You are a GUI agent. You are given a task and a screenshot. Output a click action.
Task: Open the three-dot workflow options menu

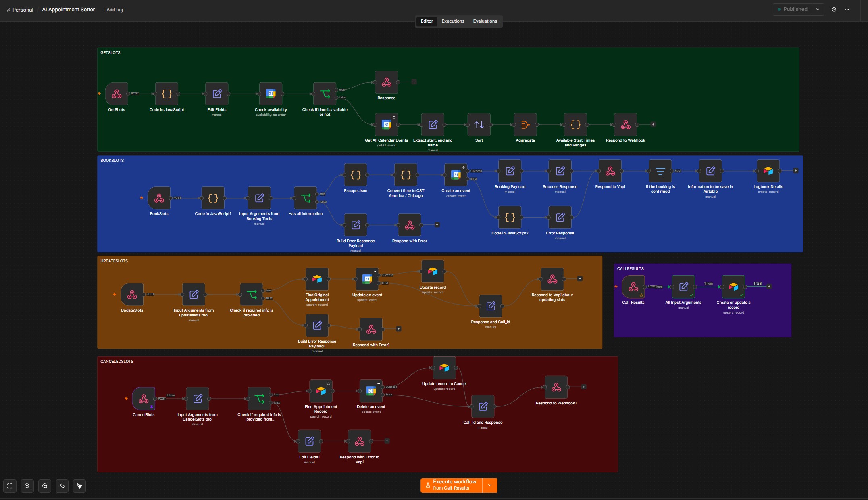[847, 9]
